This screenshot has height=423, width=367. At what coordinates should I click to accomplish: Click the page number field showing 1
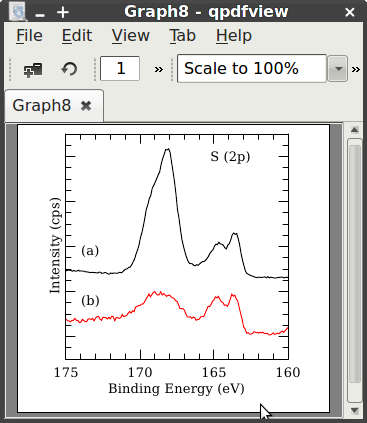pyautogui.click(x=120, y=68)
